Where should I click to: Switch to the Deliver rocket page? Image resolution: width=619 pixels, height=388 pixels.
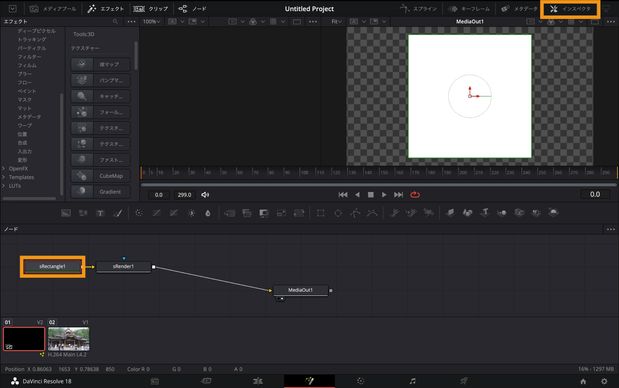[464, 381]
